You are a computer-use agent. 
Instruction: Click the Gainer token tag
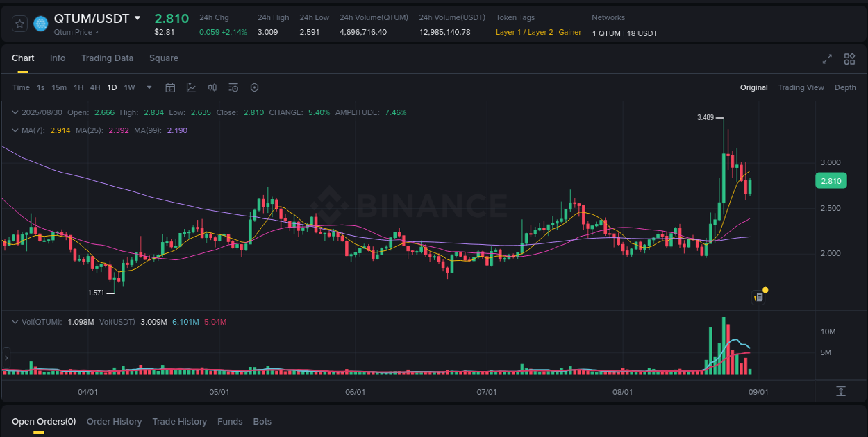[x=569, y=32]
